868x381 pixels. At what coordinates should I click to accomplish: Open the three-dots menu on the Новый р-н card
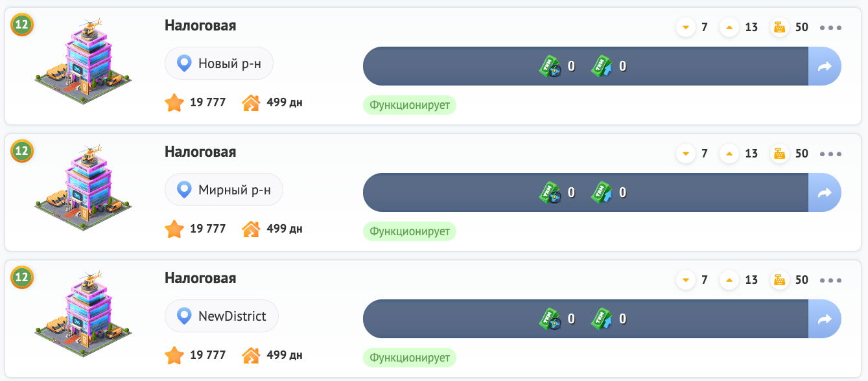coord(830,27)
